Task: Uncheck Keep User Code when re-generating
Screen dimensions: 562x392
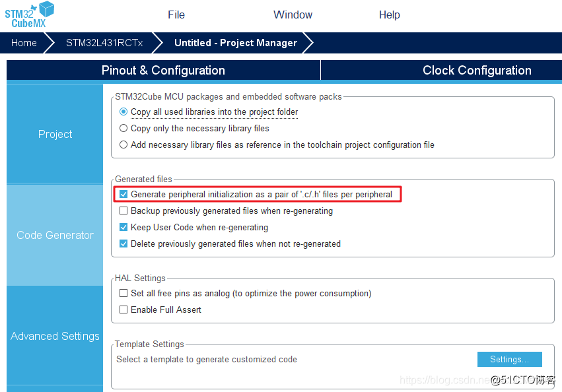Action: pos(123,227)
